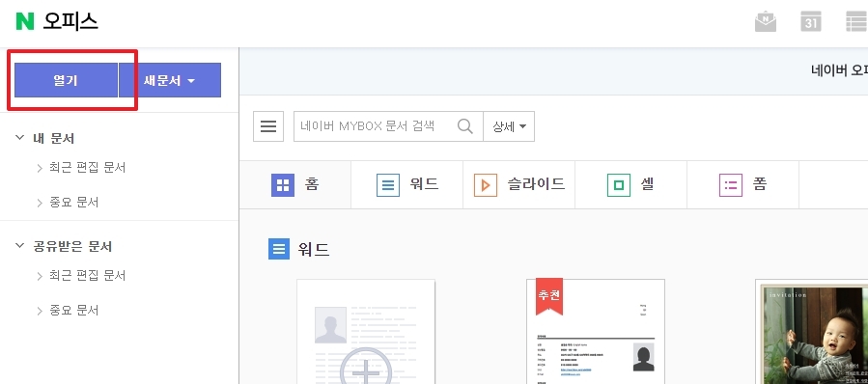Click the 슬라이드 play icon
868x384 pixels.
tap(486, 185)
